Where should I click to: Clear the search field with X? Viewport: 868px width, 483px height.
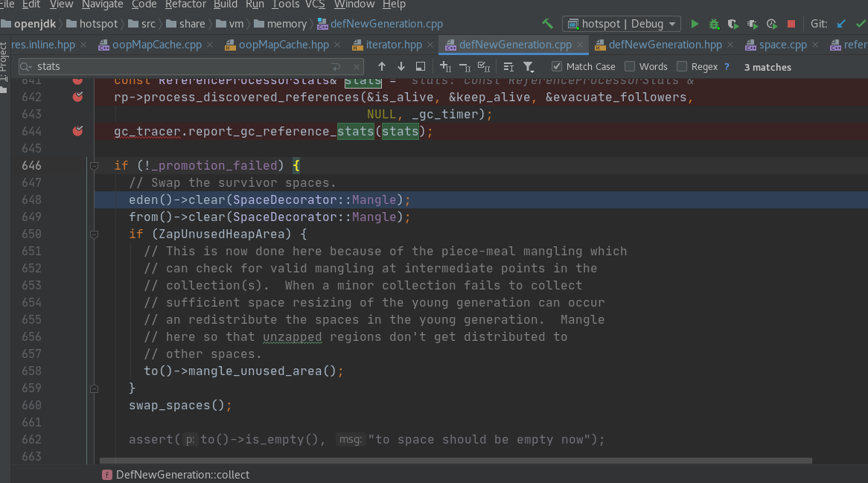click(x=357, y=67)
